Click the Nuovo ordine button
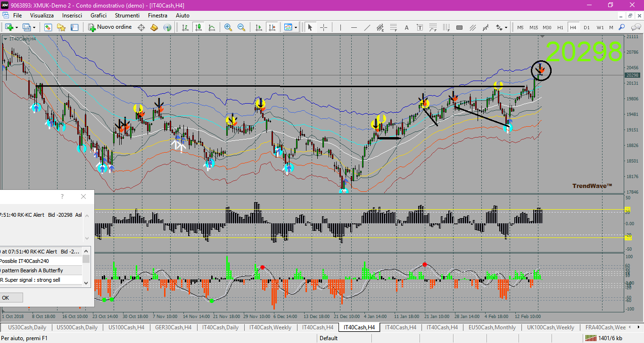Image resolution: width=644 pixels, height=343 pixels. (x=110, y=27)
